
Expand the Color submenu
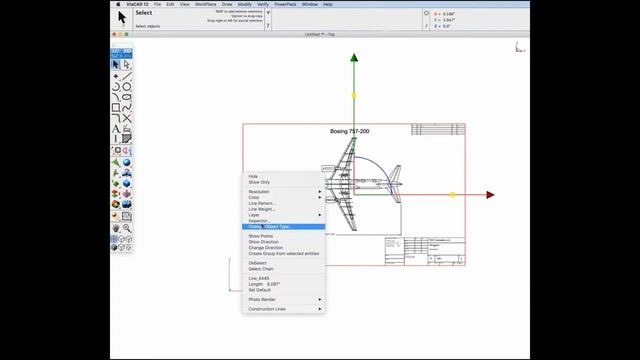(x=284, y=197)
